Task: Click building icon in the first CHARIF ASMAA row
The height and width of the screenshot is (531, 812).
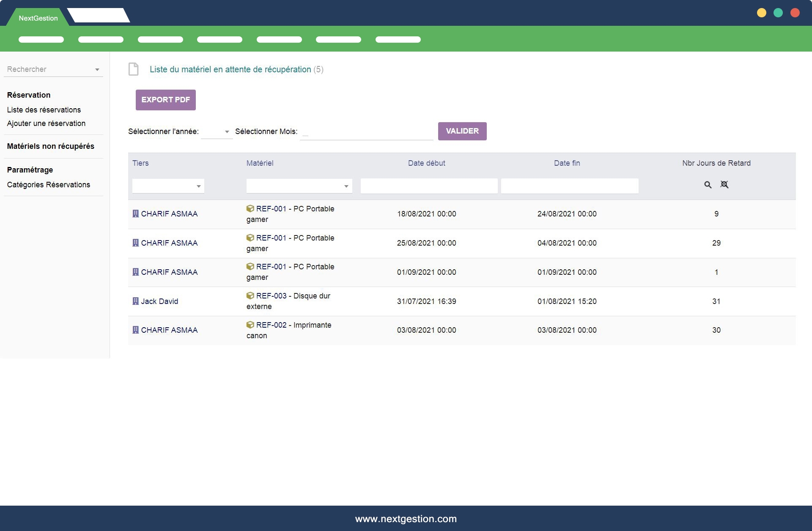Action: click(135, 213)
